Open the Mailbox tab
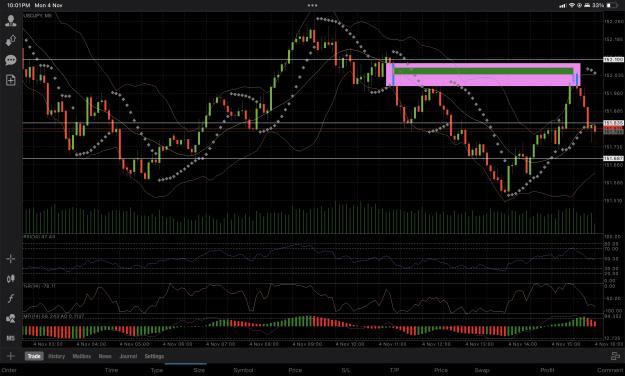The height and width of the screenshot is (376, 625). [x=82, y=356]
